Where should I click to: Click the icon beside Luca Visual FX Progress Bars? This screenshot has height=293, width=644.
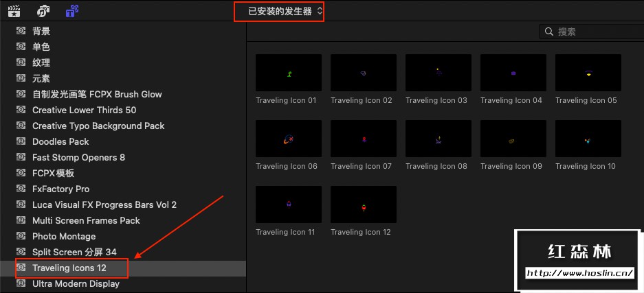tap(21, 204)
